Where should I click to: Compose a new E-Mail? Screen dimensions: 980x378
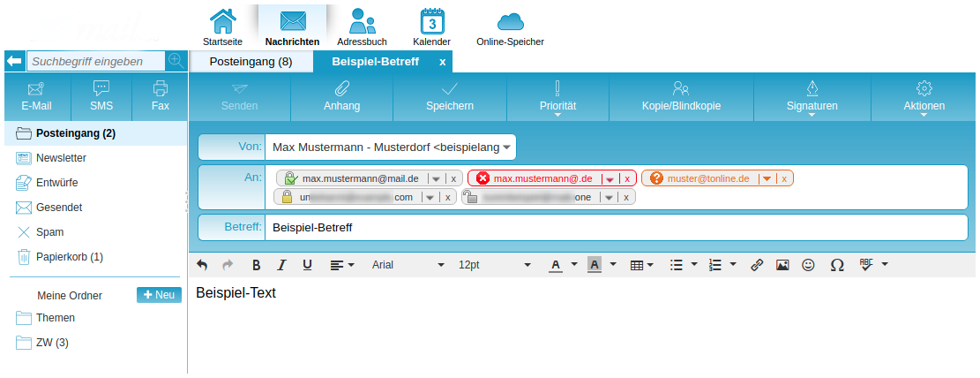[36, 96]
